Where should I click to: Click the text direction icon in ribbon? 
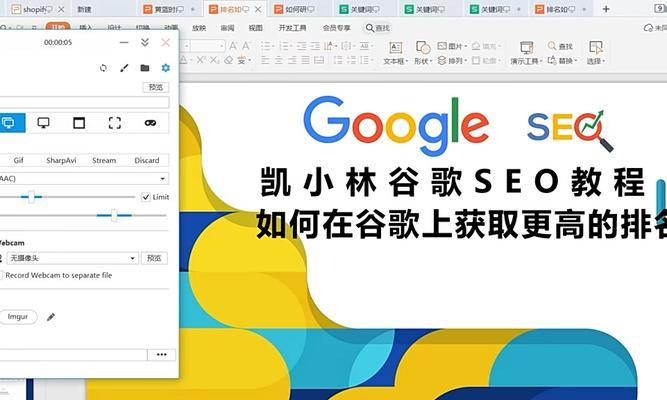[330, 46]
